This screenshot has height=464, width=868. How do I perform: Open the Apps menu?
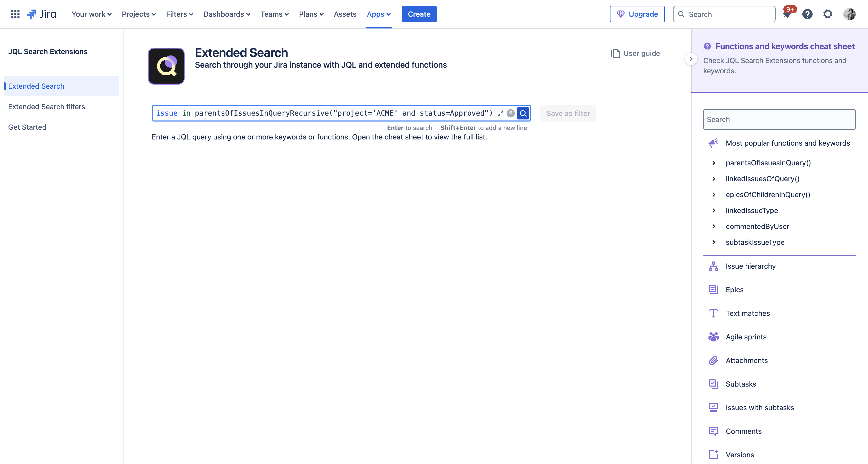click(378, 14)
